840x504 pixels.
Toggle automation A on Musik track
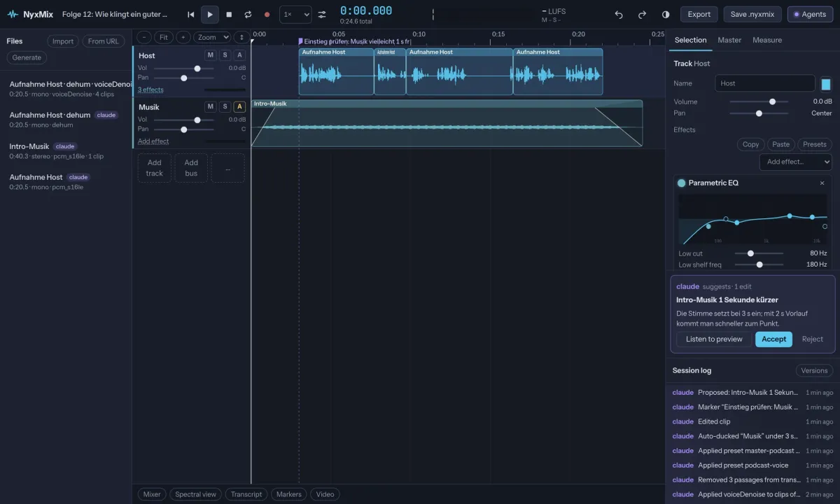pyautogui.click(x=239, y=106)
